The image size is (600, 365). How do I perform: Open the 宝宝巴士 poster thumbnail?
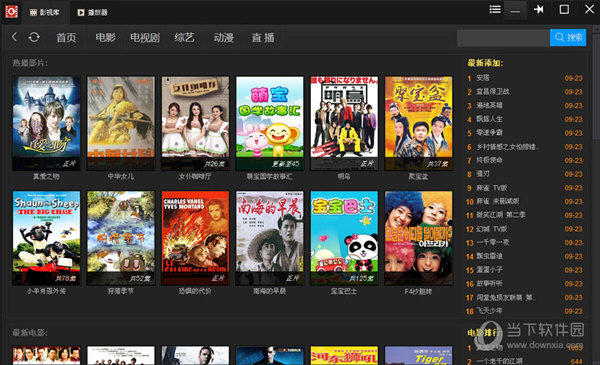(x=344, y=238)
